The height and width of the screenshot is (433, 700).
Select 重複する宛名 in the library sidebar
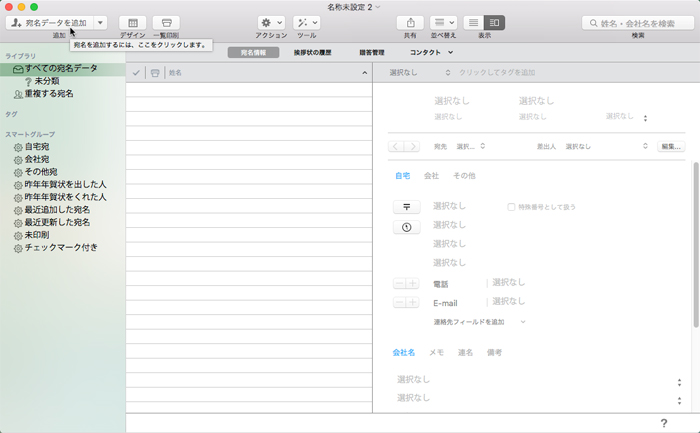49,94
